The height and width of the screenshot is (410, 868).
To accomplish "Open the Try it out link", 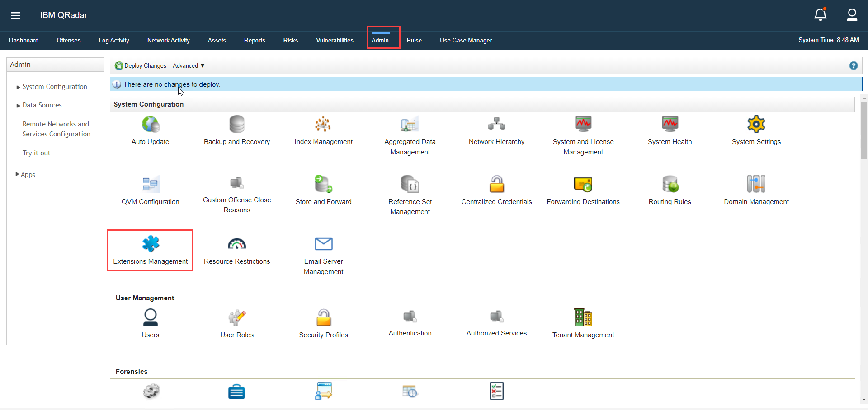I will point(37,153).
